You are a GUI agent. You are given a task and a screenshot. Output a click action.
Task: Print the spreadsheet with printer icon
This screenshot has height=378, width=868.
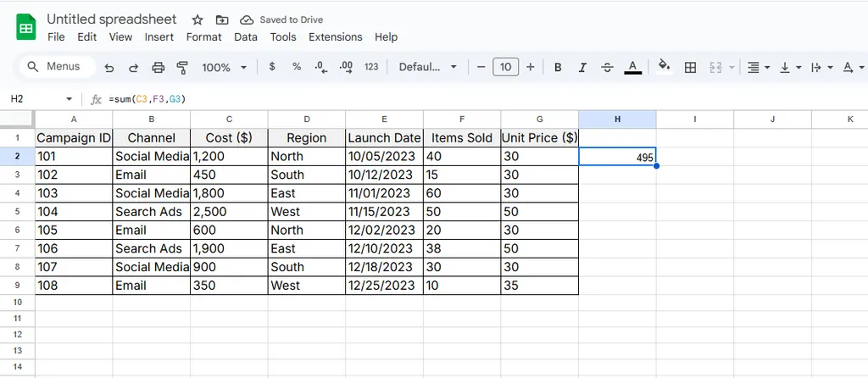(x=158, y=67)
